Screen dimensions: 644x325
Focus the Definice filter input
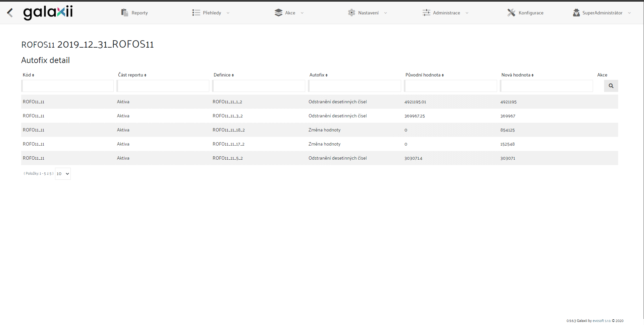click(x=259, y=86)
